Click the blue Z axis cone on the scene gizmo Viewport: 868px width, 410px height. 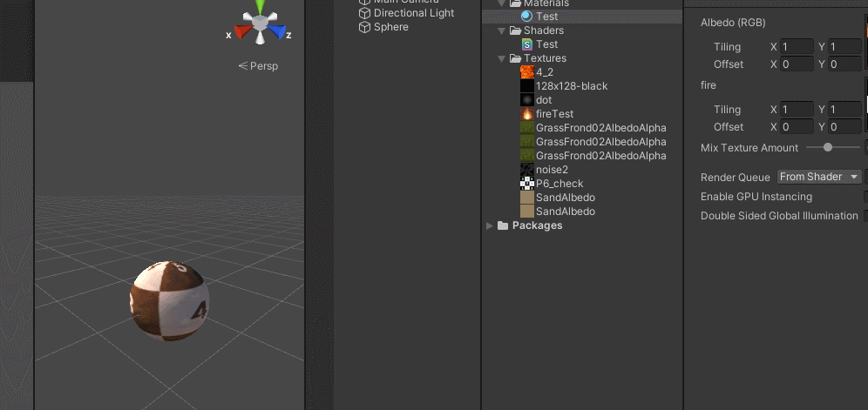click(277, 31)
